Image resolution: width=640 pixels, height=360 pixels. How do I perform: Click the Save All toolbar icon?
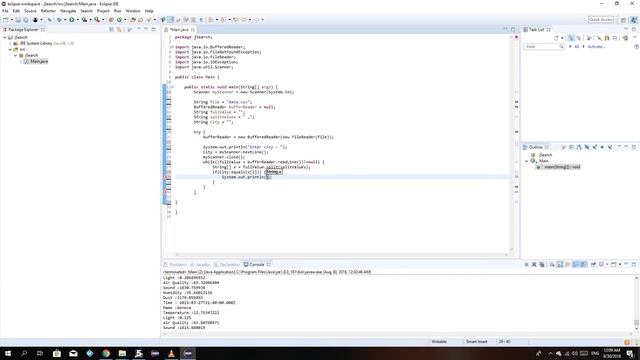[x=25, y=20]
